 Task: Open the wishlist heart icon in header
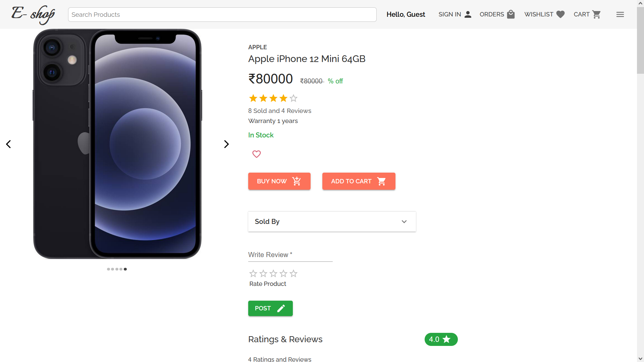coord(560,14)
